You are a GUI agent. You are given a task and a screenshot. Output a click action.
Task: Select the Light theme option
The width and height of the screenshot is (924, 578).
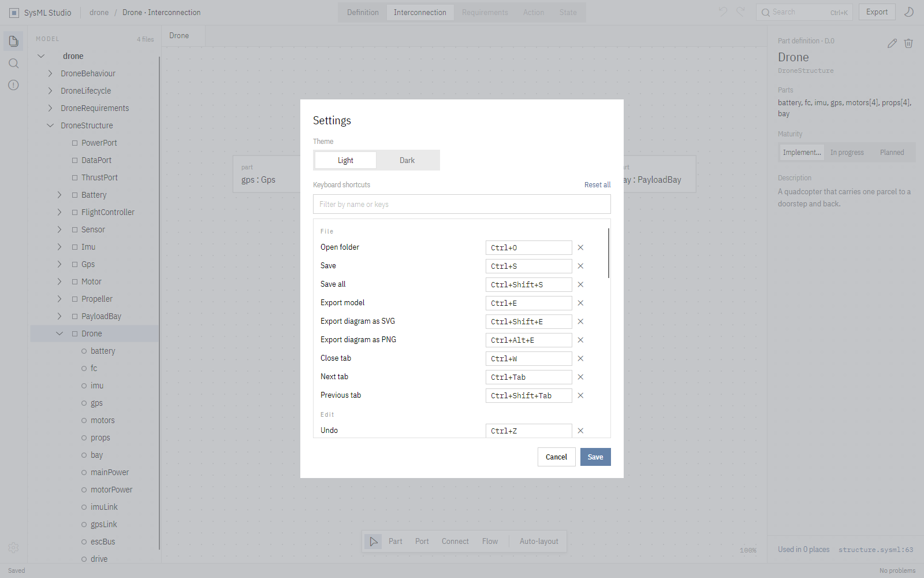tap(345, 160)
